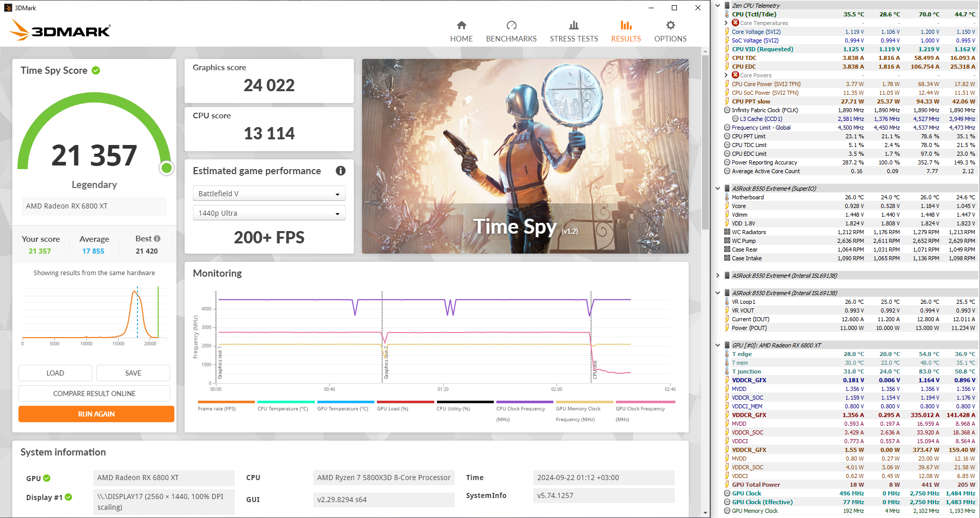The height and width of the screenshot is (518, 980).
Task: Expand the Core Temperatures subgroup
Action: (726, 23)
